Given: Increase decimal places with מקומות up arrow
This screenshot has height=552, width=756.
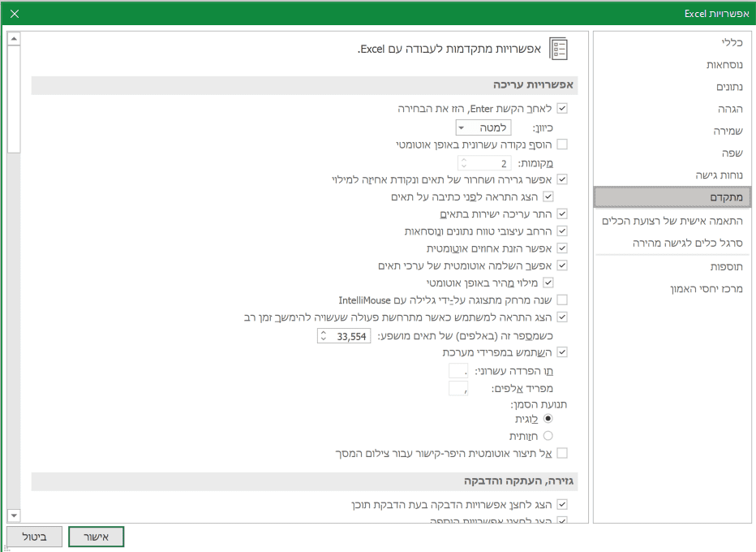Looking at the screenshot, I should (464, 160).
